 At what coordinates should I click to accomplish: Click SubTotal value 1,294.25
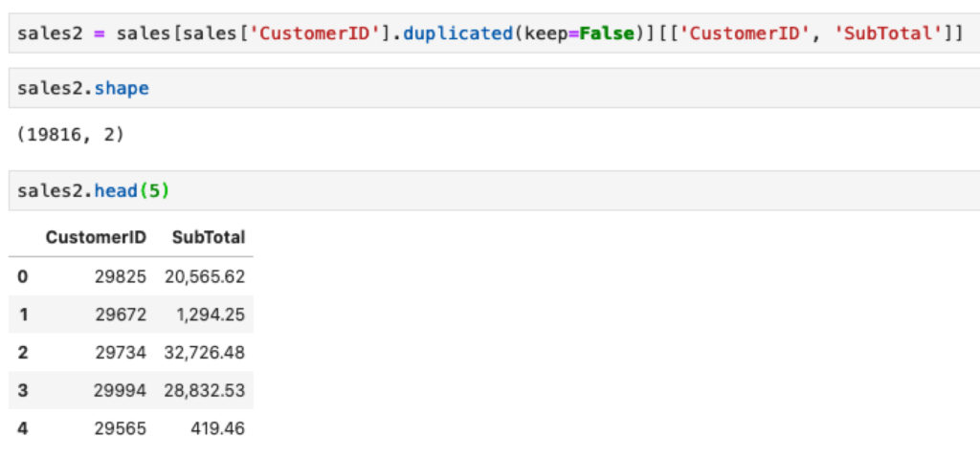click(x=213, y=315)
